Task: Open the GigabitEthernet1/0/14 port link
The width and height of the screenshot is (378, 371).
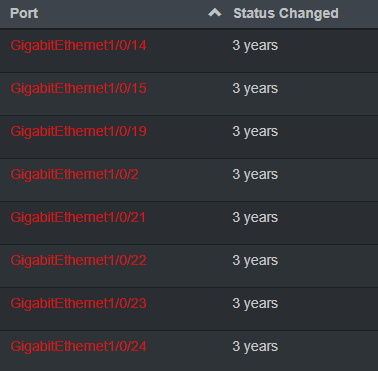Action: (x=78, y=45)
